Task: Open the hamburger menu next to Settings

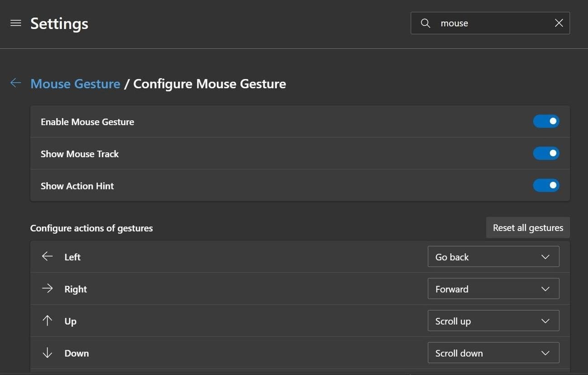Action: tap(16, 23)
